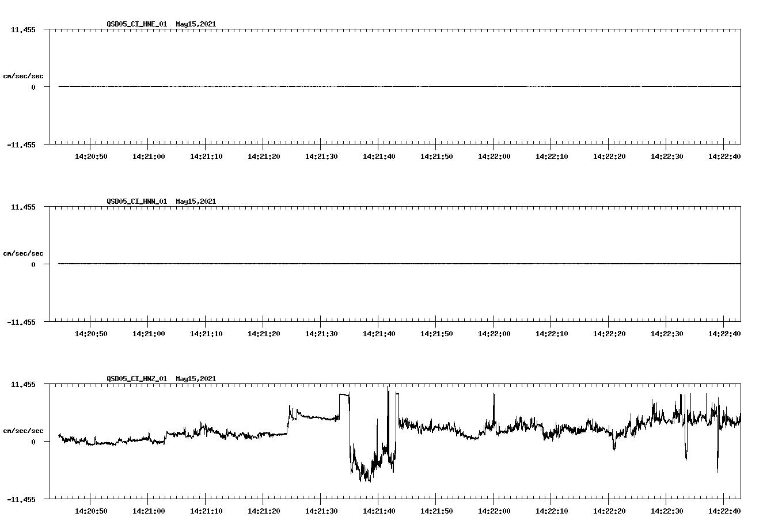Click the cm/sec/sec axis label of the middle plot

(24, 253)
